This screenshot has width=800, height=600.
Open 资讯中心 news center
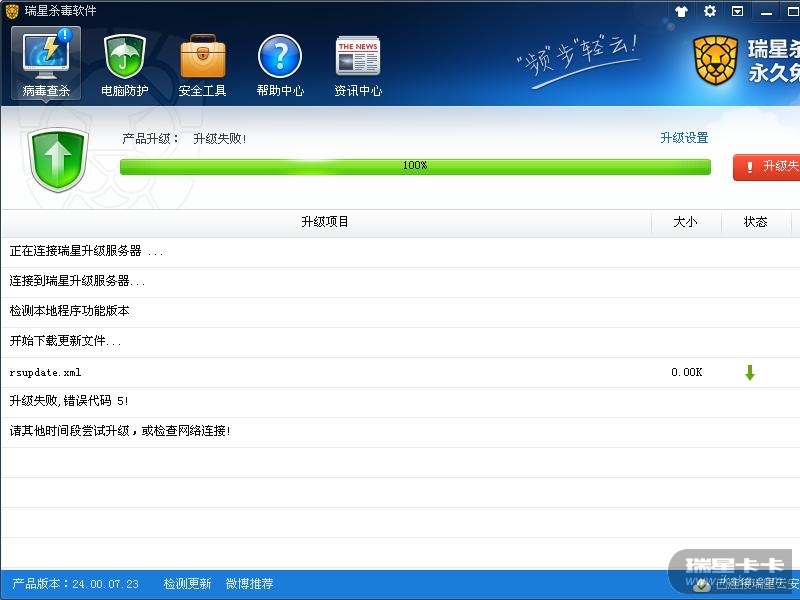click(358, 64)
